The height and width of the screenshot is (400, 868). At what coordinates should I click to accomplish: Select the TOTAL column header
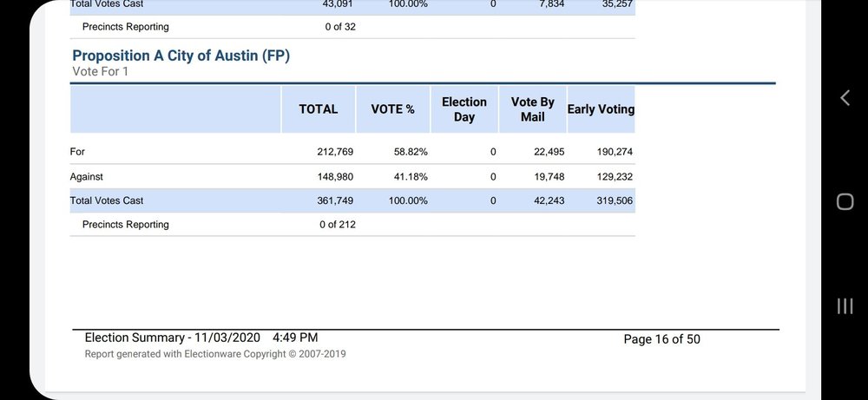pyautogui.click(x=319, y=109)
